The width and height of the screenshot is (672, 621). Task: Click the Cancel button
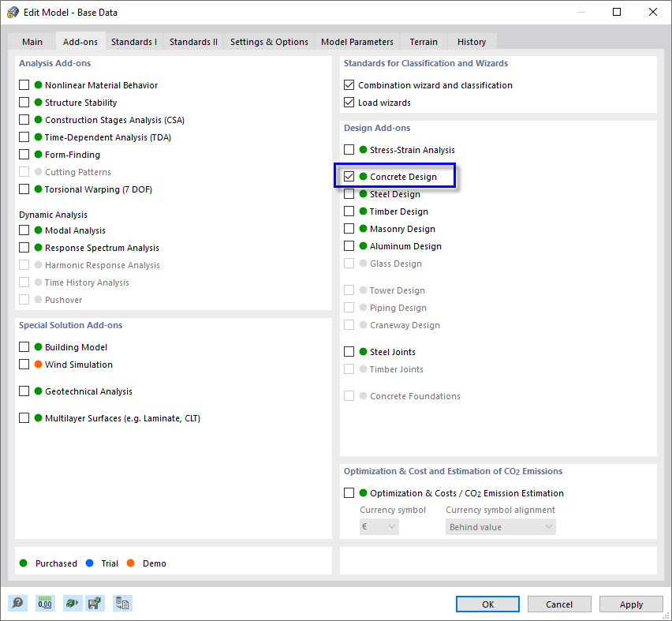[x=559, y=604]
